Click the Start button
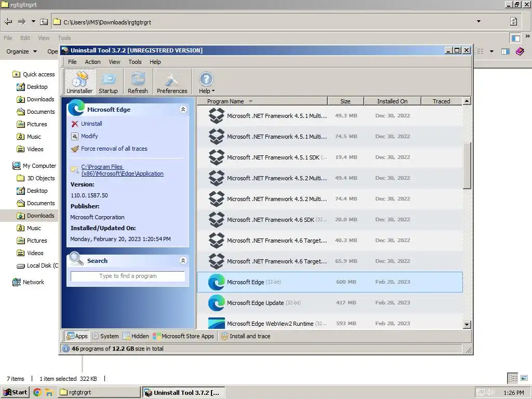Image resolution: width=532 pixels, height=399 pixels. [15, 393]
